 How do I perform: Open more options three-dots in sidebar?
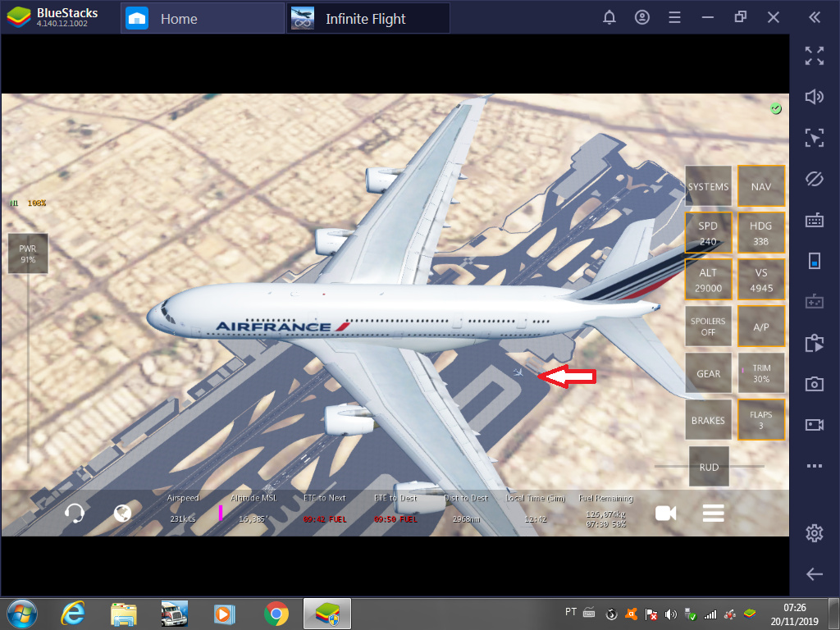815,466
